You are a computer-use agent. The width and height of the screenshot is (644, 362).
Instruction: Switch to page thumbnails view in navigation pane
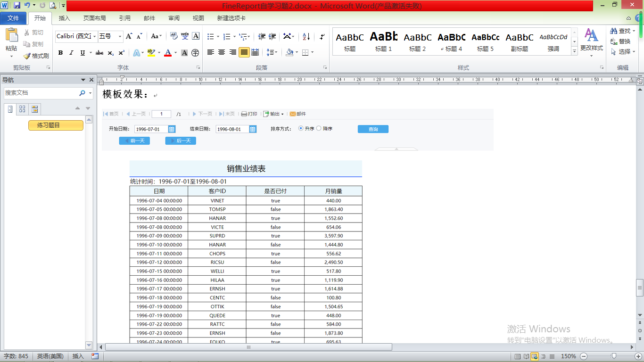pos(22,109)
